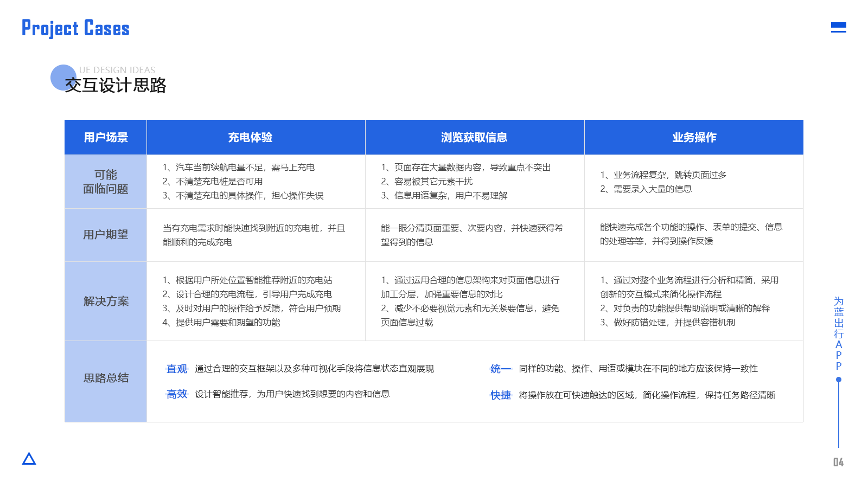Click the page number 04

pyautogui.click(x=838, y=463)
